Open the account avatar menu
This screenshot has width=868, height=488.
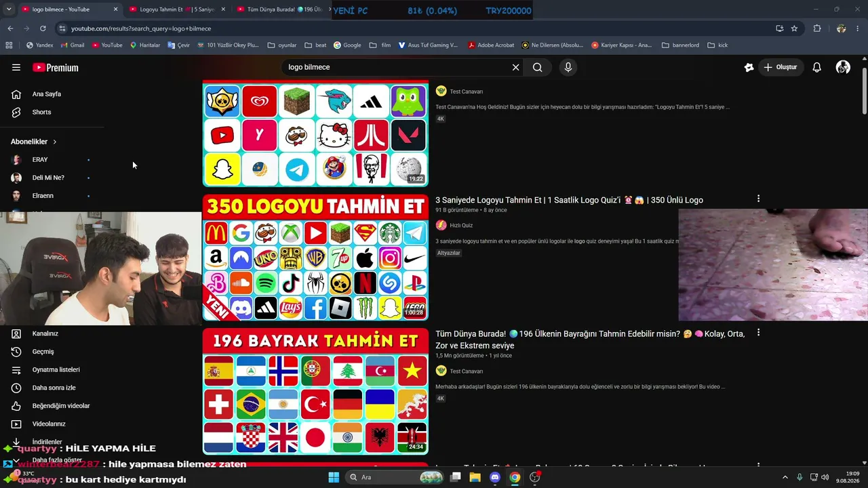[843, 67]
